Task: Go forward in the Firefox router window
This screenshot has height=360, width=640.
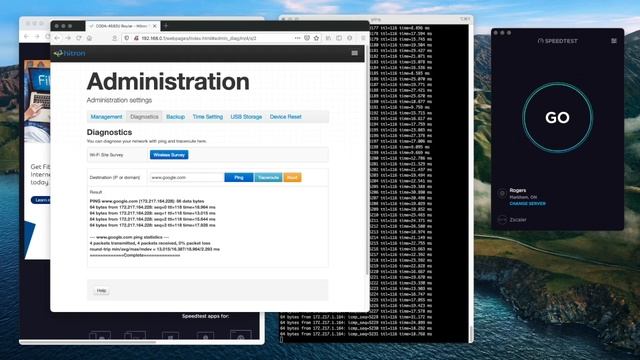Action: pos(68,38)
